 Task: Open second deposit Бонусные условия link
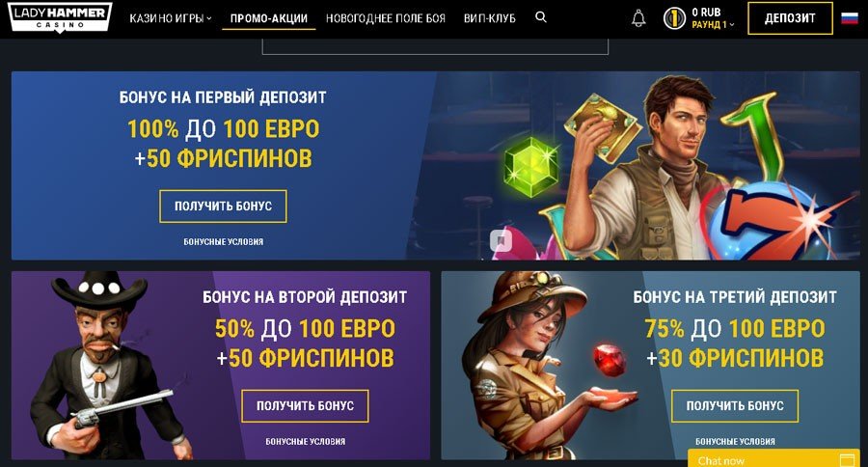coord(305,442)
